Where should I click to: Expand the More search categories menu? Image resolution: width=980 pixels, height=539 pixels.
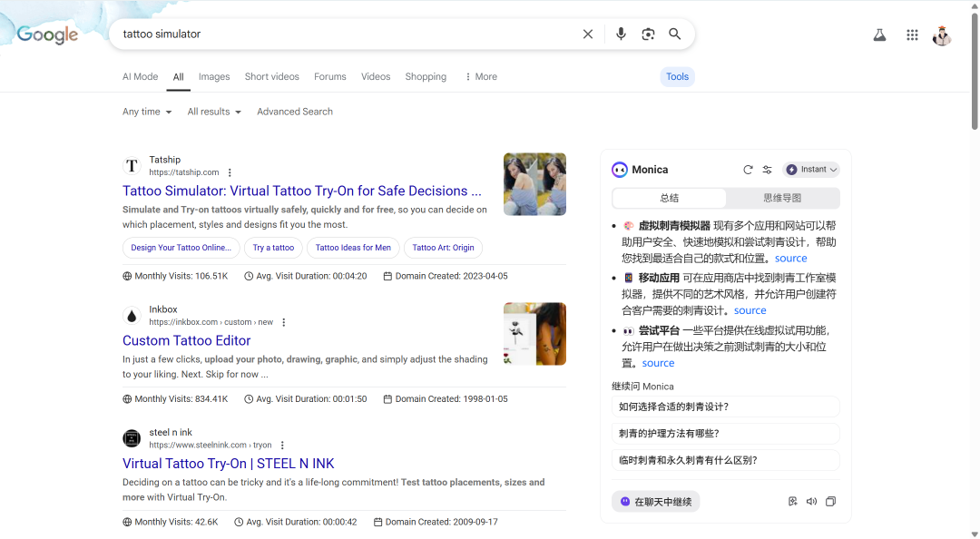481,76
